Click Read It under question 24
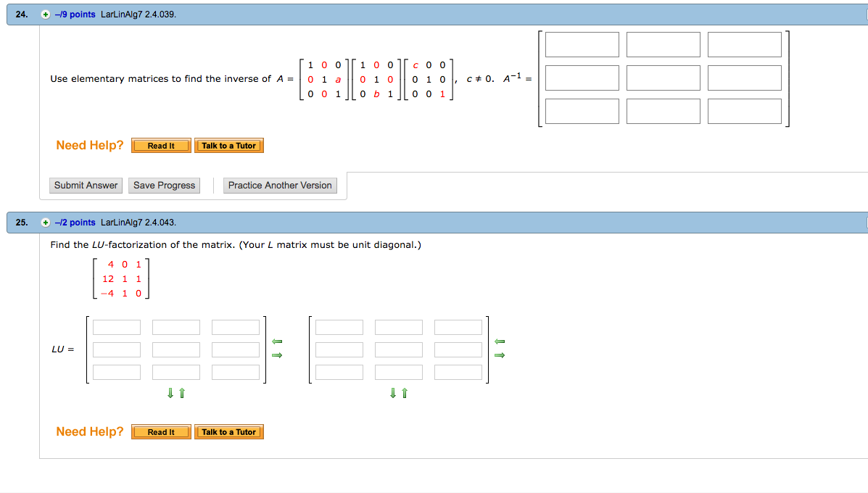 160,145
